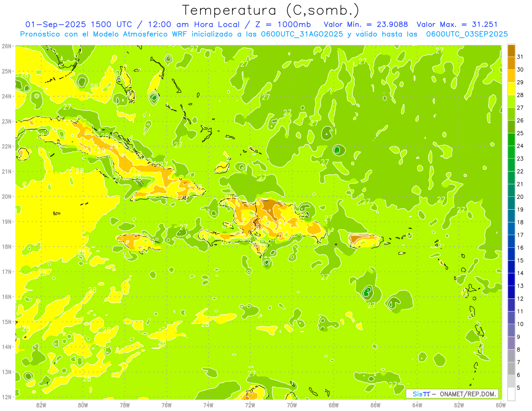
Task: Click the 70W longitude axis label
Action: (292, 405)
